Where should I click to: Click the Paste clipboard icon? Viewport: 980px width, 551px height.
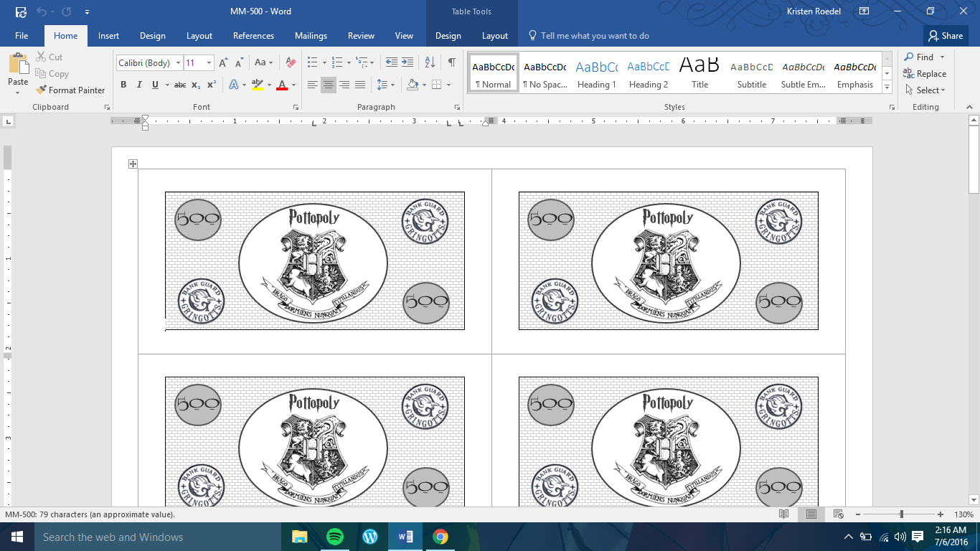[x=18, y=63]
